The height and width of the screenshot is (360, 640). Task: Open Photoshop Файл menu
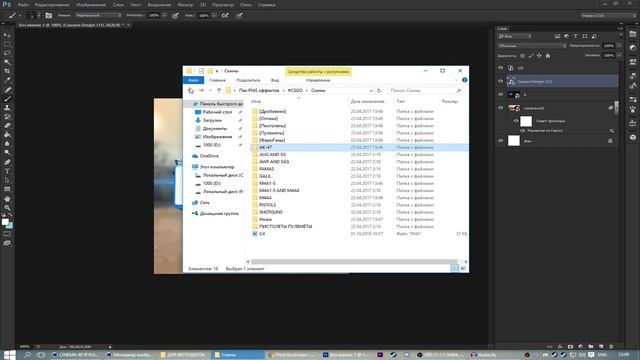(x=23, y=5)
